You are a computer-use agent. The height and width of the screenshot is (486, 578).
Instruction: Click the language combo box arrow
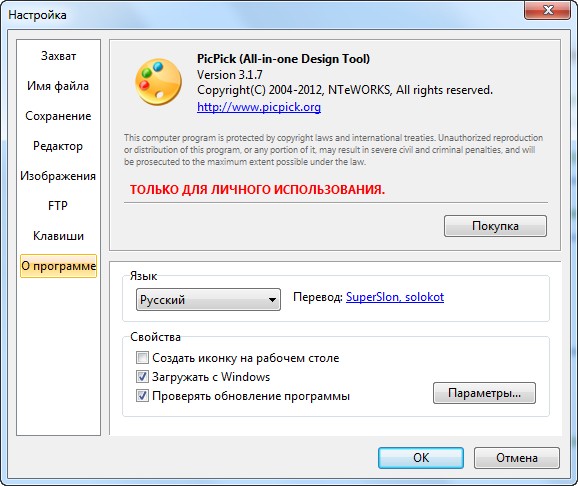(x=272, y=300)
